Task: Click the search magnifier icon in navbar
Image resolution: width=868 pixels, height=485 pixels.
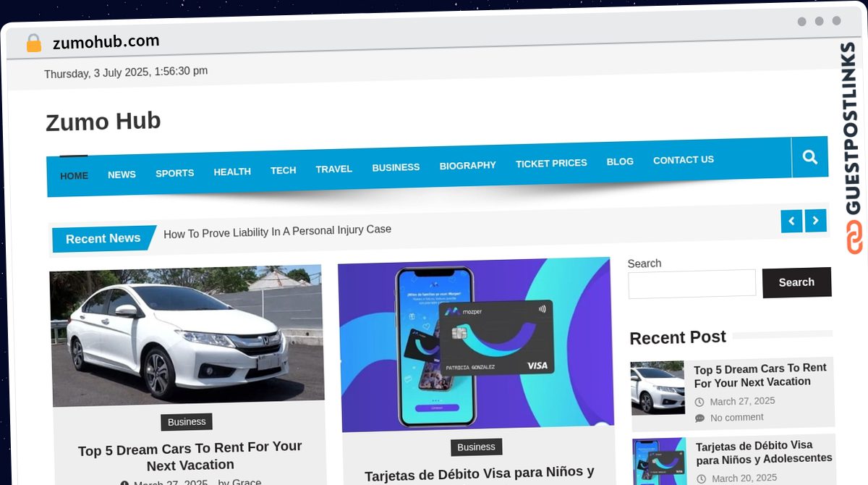Action: tap(809, 157)
